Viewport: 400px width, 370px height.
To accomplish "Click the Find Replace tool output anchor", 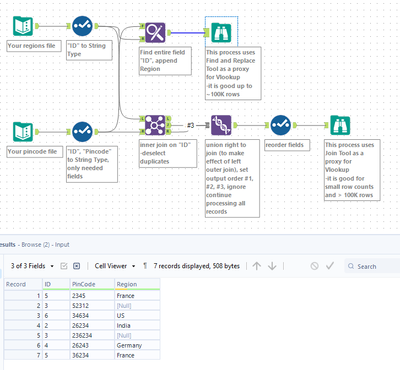I will [169, 32].
